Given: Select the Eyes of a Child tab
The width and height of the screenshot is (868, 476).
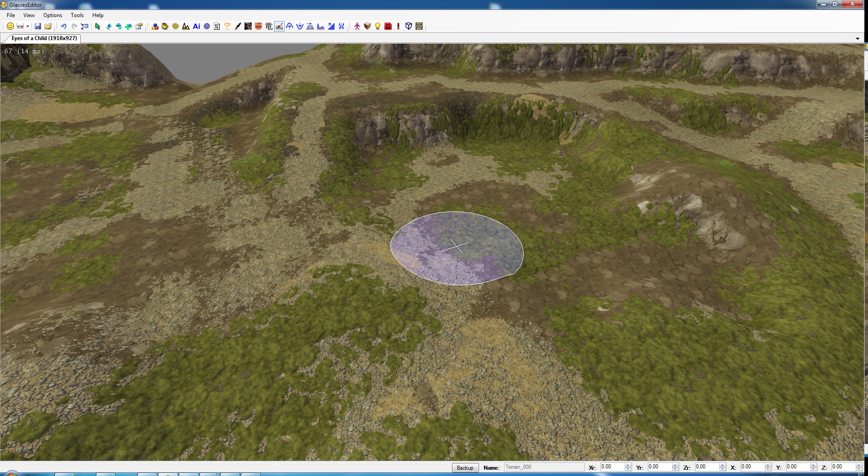Looking at the screenshot, I should tap(44, 38).
